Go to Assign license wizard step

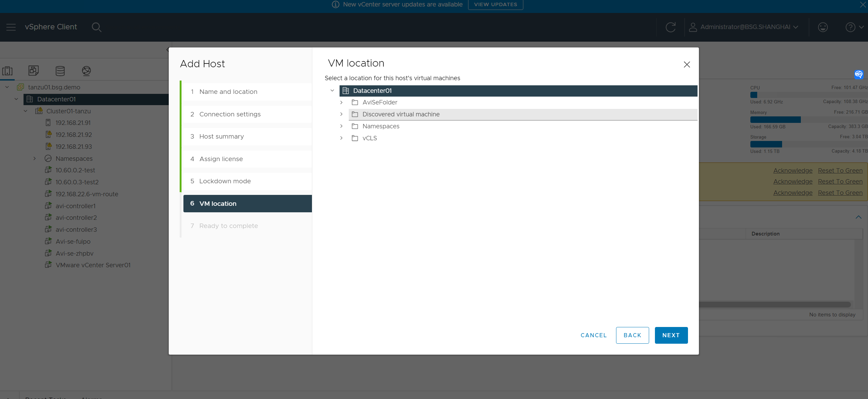coord(221,159)
